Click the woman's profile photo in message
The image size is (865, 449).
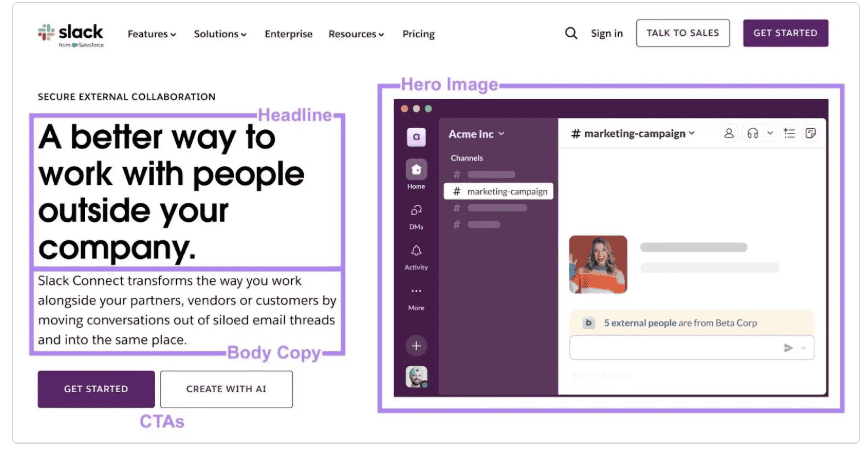[598, 264]
